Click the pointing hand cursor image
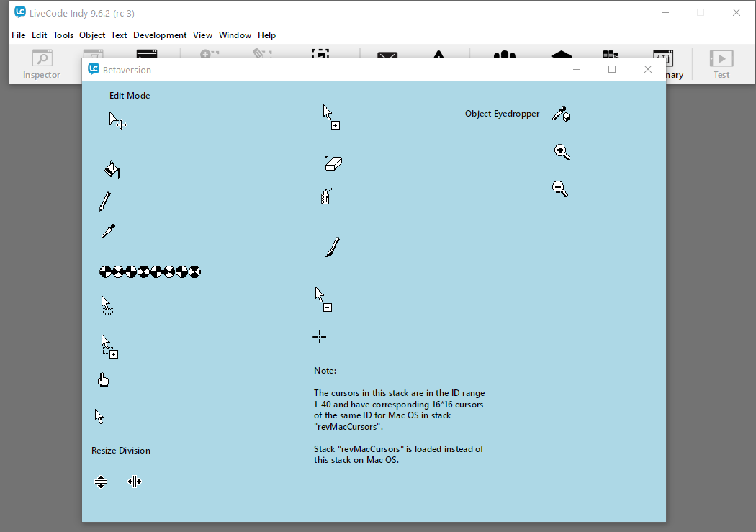 [x=104, y=379]
